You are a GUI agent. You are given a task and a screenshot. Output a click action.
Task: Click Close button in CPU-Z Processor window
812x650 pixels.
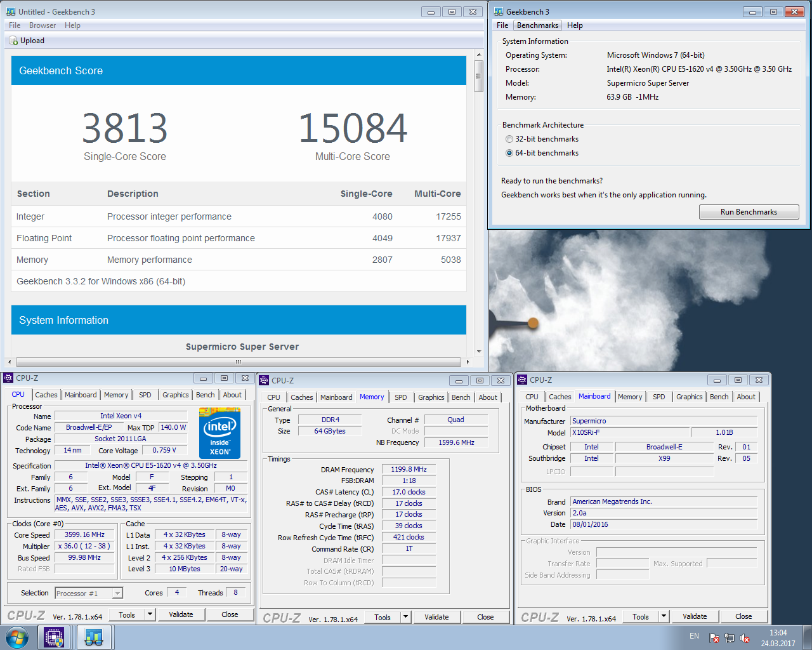pos(230,614)
